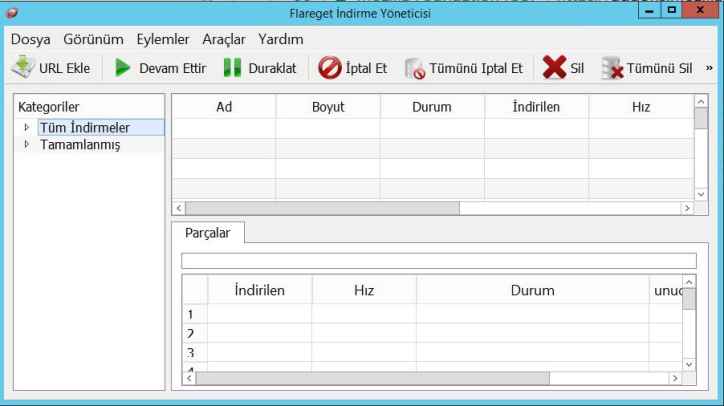The image size is (724, 406).
Task: Expand the Tüm İndirmeler tree node
Action: click(x=27, y=127)
